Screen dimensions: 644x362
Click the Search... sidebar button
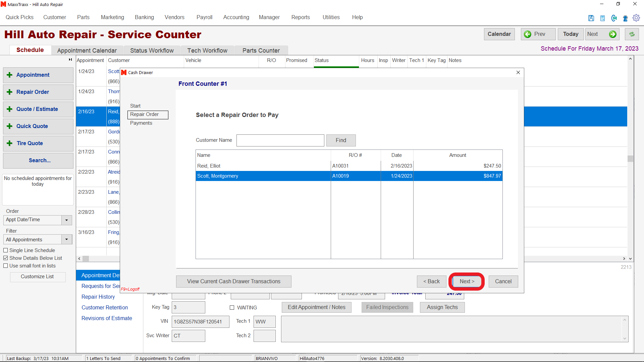tap(38, 161)
